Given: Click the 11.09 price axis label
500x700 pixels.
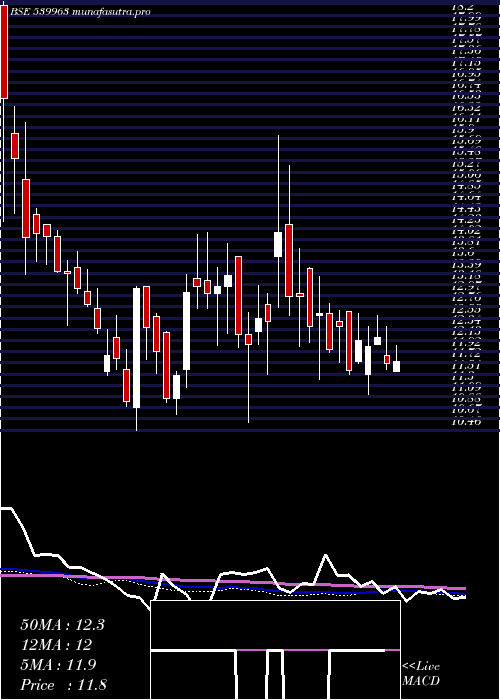Looking at the screenshot, I should (x=466, y=389).
